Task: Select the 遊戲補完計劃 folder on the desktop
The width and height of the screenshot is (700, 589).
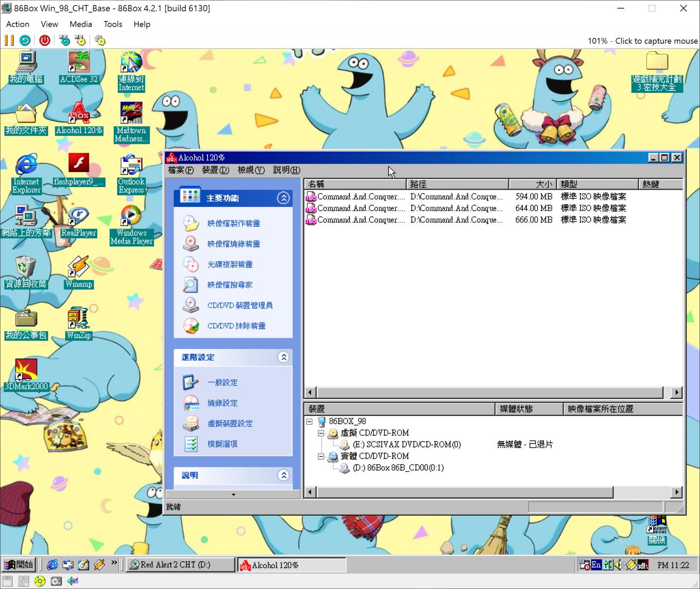Action: (657, 71)
